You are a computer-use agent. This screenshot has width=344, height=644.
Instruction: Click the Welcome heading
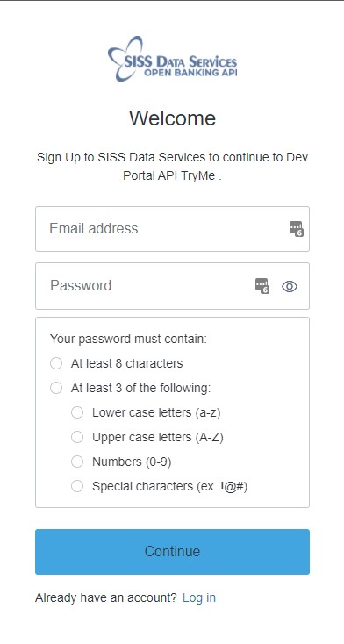click(172, 118)
